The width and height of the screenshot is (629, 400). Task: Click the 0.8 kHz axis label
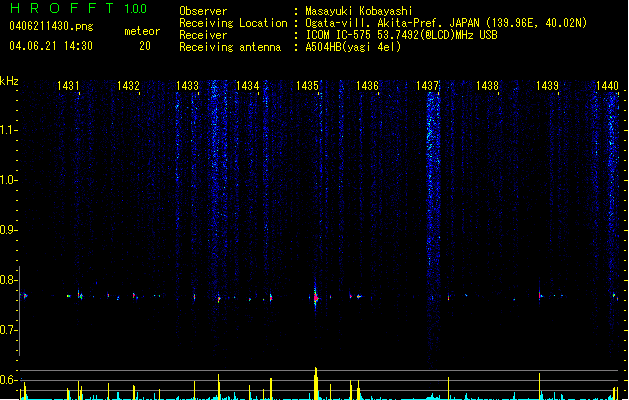click(8, 280)
